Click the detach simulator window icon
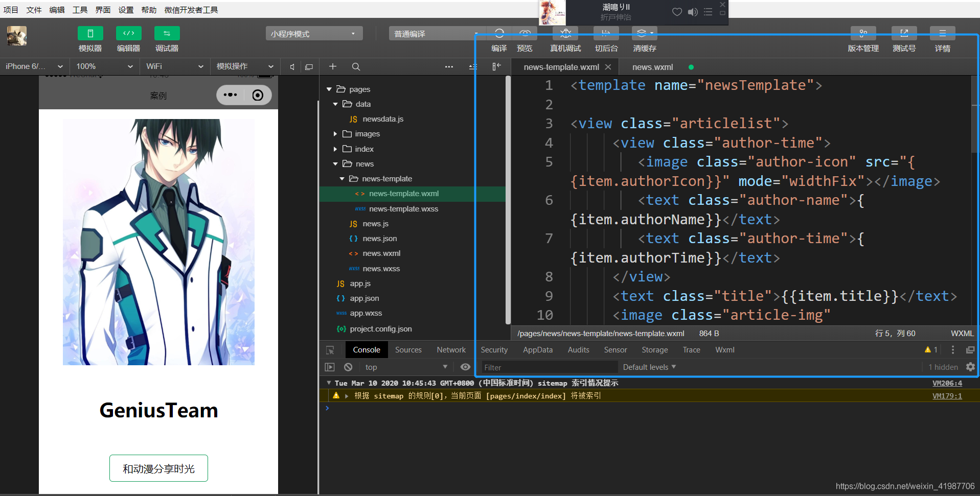The width and height of the screenshot is (980, 496). pos(309,67)
